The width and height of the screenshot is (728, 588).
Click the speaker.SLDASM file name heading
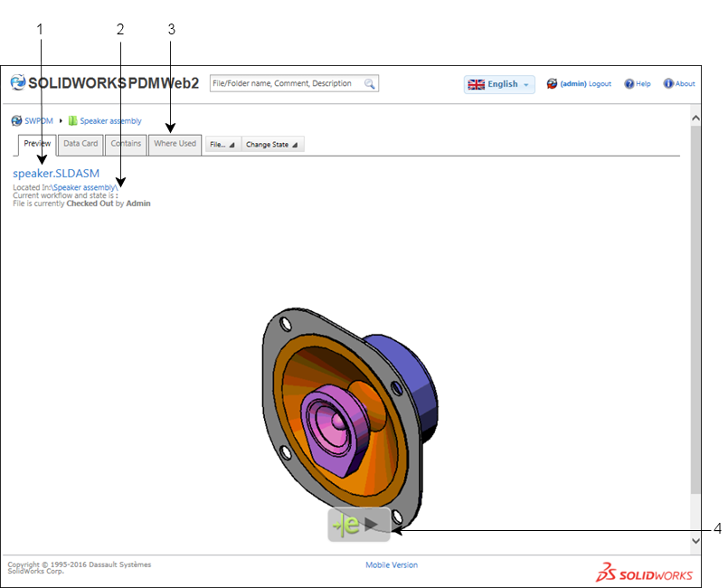(56, 173)
